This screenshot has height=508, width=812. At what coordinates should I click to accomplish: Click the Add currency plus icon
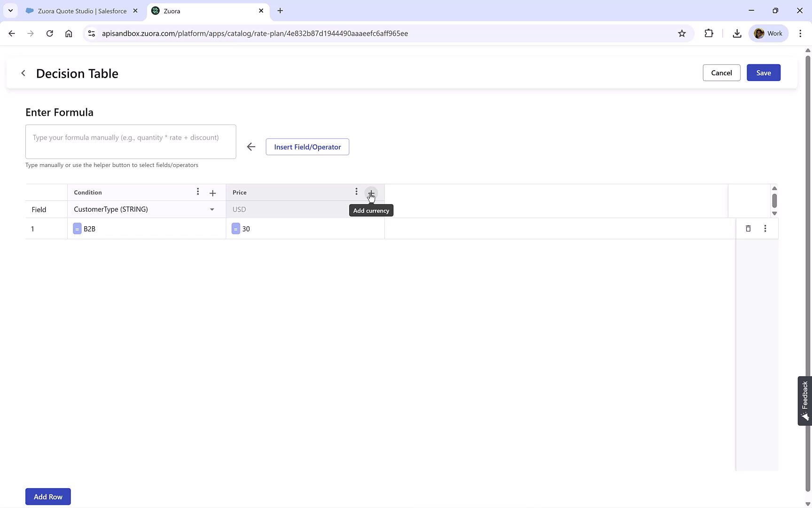pyautogui.click(x=371, y=193)
